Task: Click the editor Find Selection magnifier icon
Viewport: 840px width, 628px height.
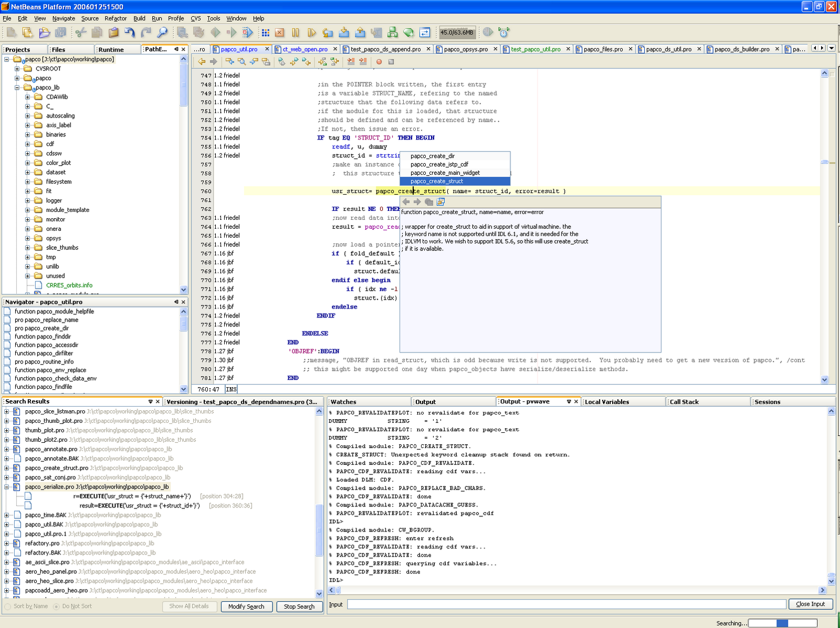Action: click(241, 61)
